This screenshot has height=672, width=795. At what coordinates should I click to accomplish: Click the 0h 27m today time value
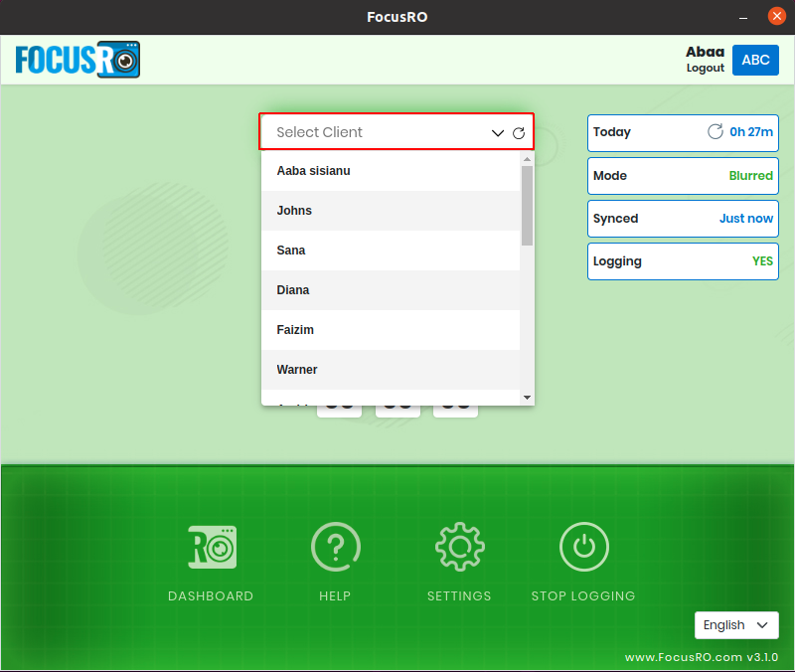point(751,132)
